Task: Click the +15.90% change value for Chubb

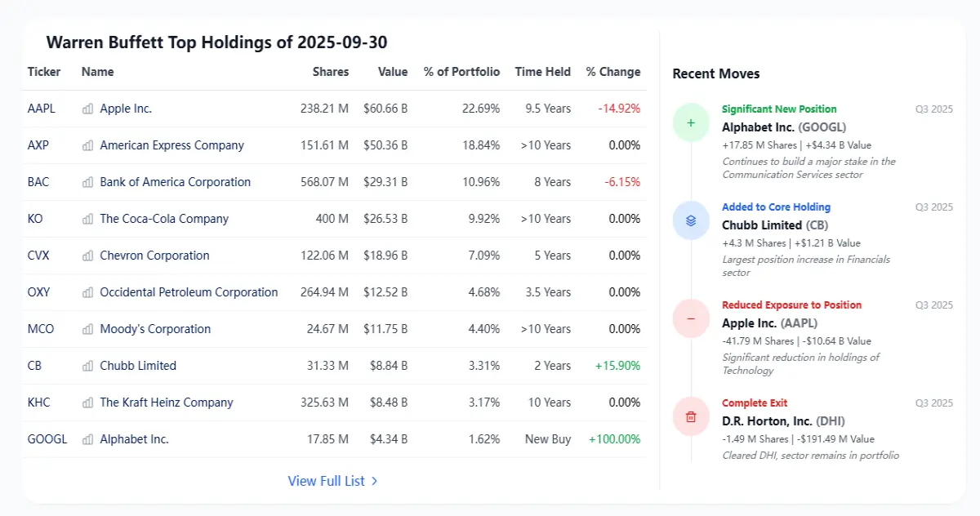Action: (x=617, y=366)
